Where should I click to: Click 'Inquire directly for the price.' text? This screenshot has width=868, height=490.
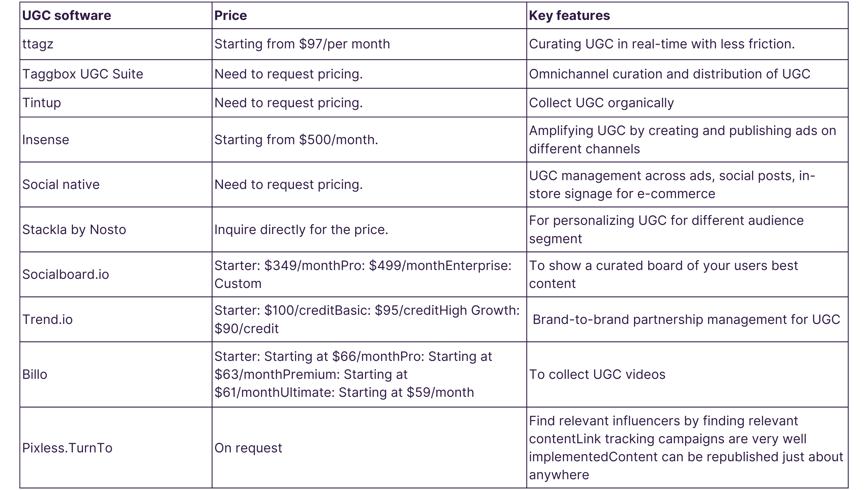(301, 230)
